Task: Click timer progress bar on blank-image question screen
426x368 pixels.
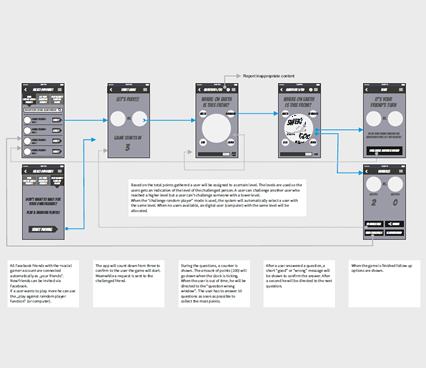Action: point(214,154)
